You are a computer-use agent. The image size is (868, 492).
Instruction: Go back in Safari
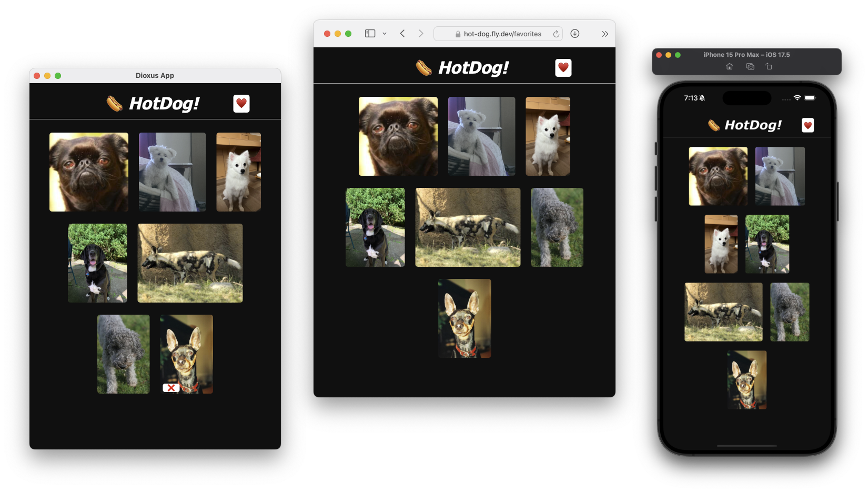click(402, 34)
